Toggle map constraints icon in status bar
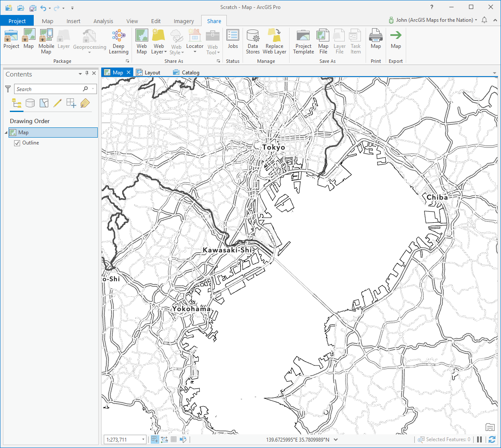Screen dimensions: 501x448 click(x=164, y=439)
